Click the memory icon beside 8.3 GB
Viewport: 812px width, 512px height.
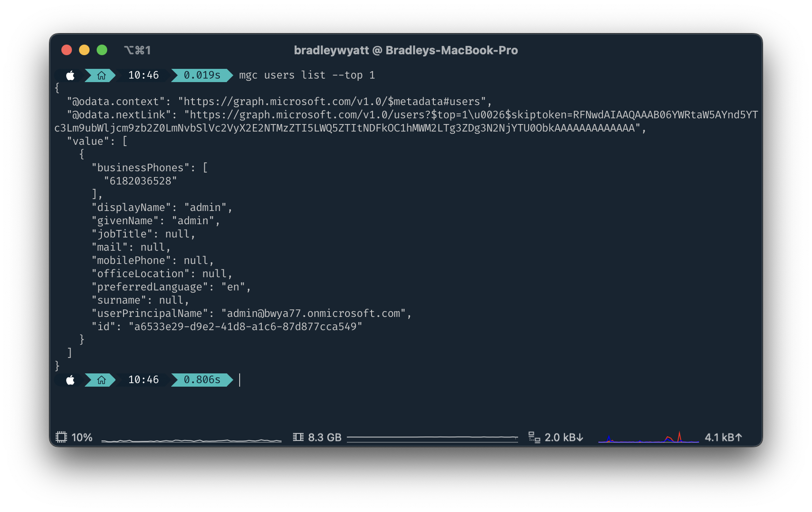298,437
